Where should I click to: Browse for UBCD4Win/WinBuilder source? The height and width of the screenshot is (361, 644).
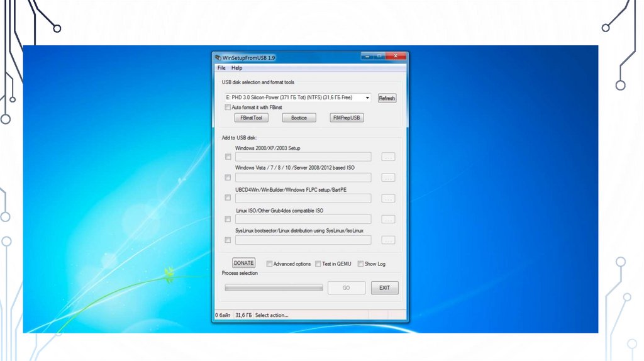388,198
